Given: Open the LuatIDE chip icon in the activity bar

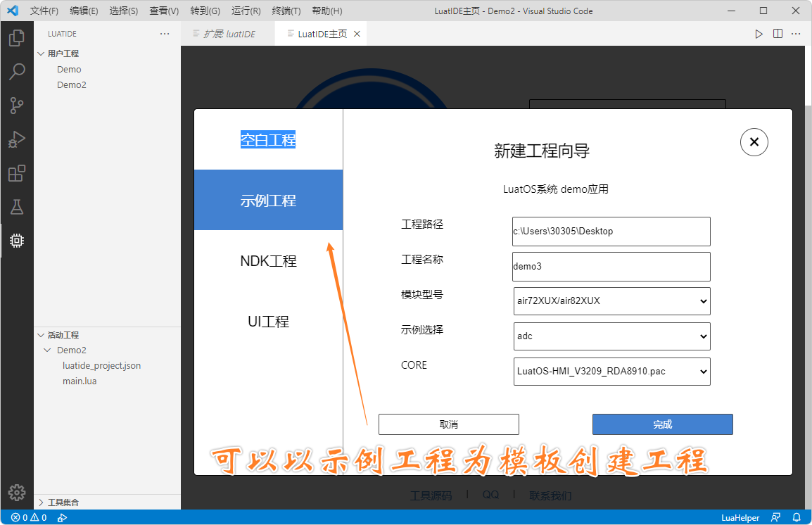Looking at the screenshot, I should click(17, 240).
